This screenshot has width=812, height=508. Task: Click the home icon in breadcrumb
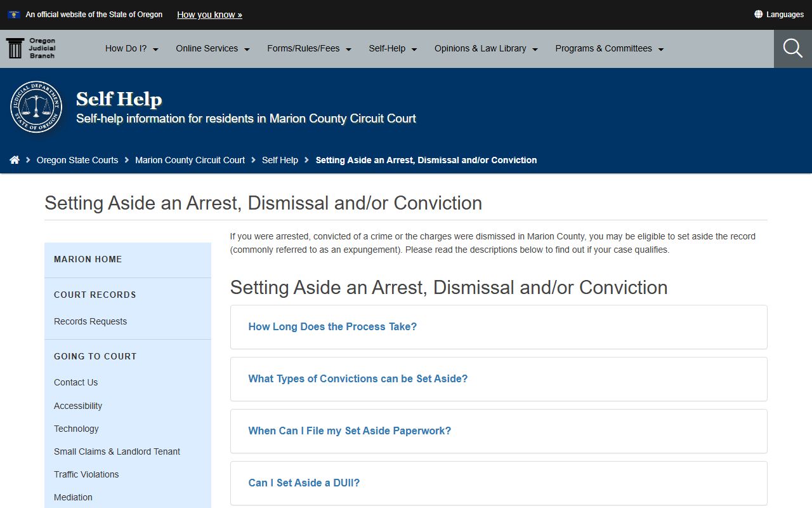click(15, 160)
